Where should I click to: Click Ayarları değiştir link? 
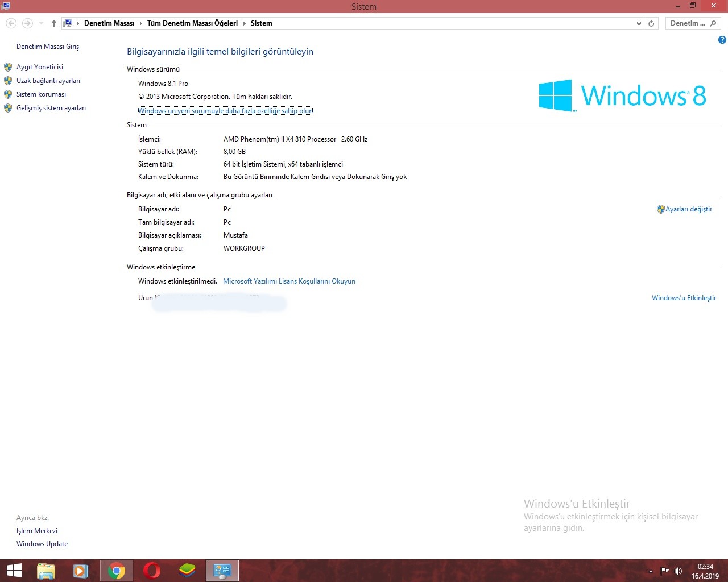click(x=688, y=209)
